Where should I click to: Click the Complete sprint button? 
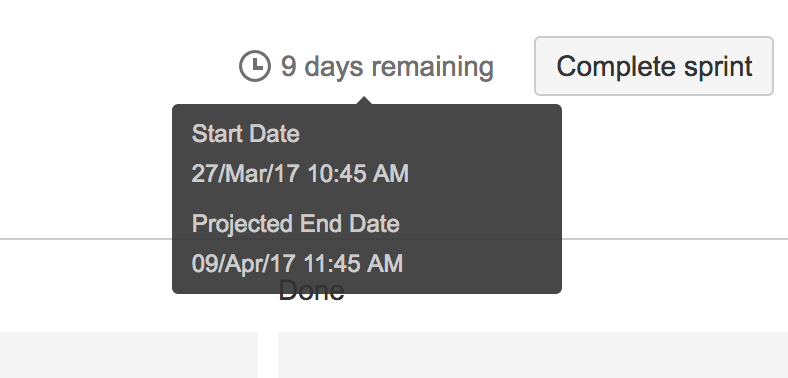654,66
